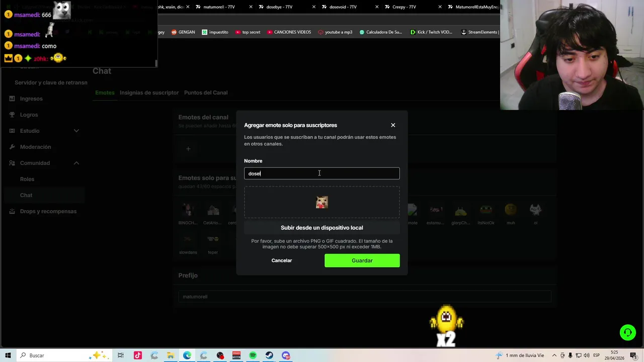The height and width of the screenshot is (362, 644).
Task: Open Insignias de suscriptor tab
Action: 149,93
